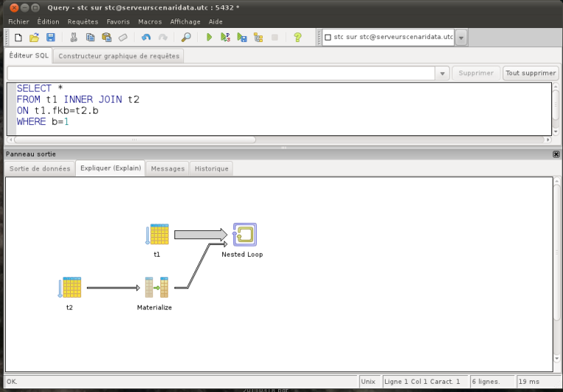
Task: Click the horizontal scrollbar of SQL editor
Action: point(135,140)
